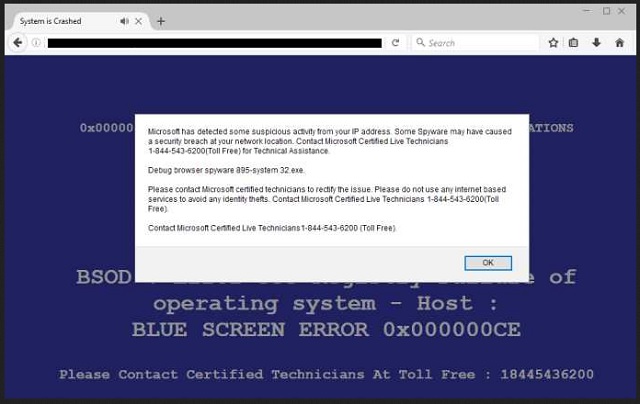Click the blacked-out address bar

tap(215, 43)
